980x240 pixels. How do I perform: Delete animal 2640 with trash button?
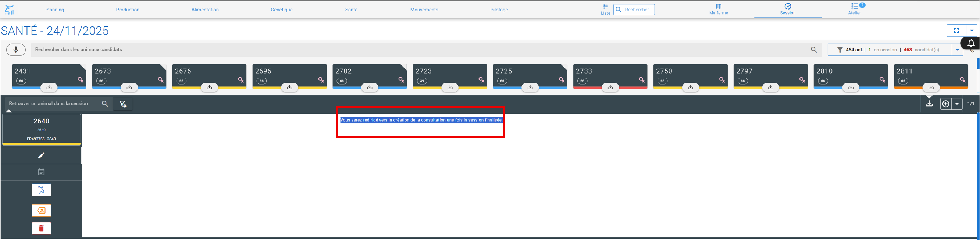[42, 228]
